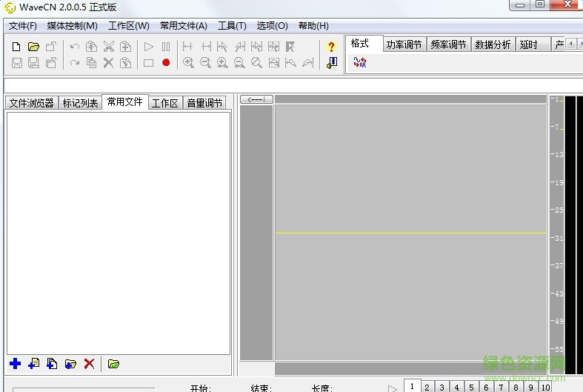Click the yellow question mark help icon
This screenshot has width=583, height=392.
click(x=331, y=47)
